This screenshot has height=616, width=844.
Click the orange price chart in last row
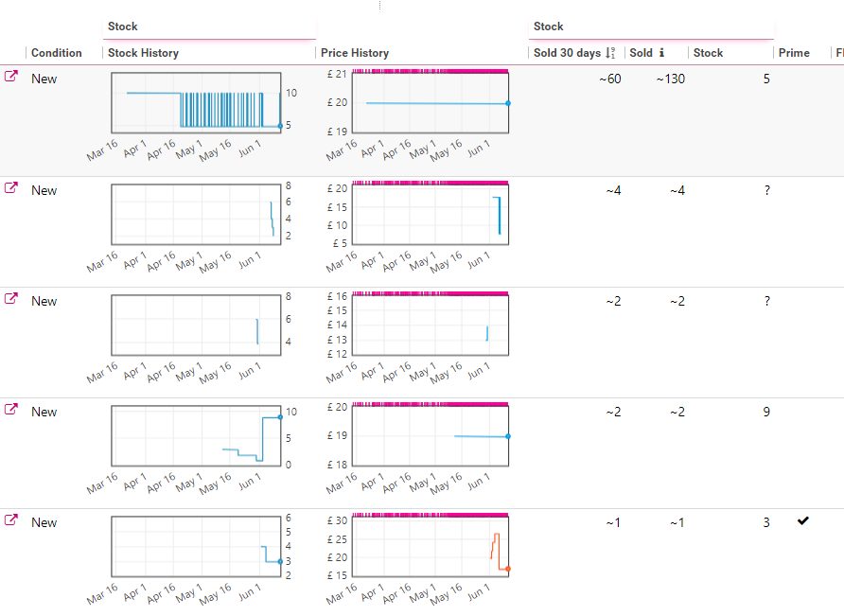click(x=431, y=546)
